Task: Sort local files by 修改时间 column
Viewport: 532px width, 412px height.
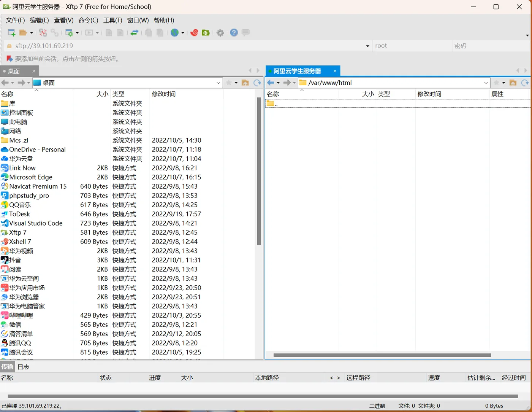Action: click(187, 94)
